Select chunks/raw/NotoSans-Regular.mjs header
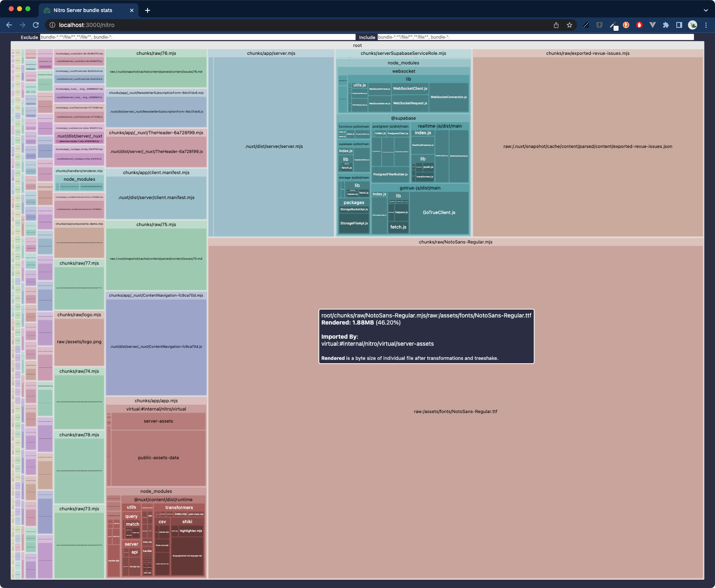 pos(456,242)
